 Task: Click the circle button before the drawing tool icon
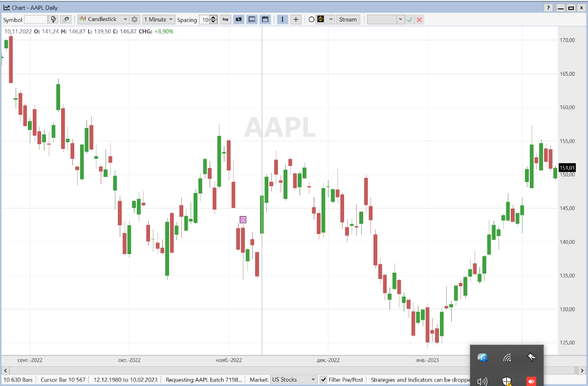click(x=311, y=20)
